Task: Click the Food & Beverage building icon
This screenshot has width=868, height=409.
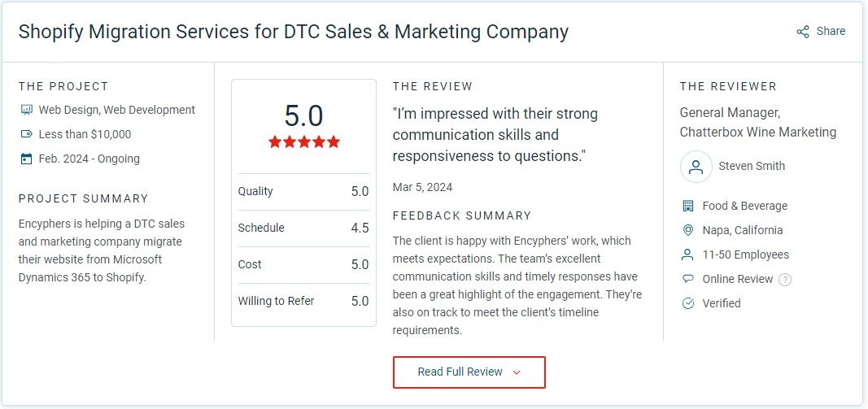Action: [x=688, y=206]
